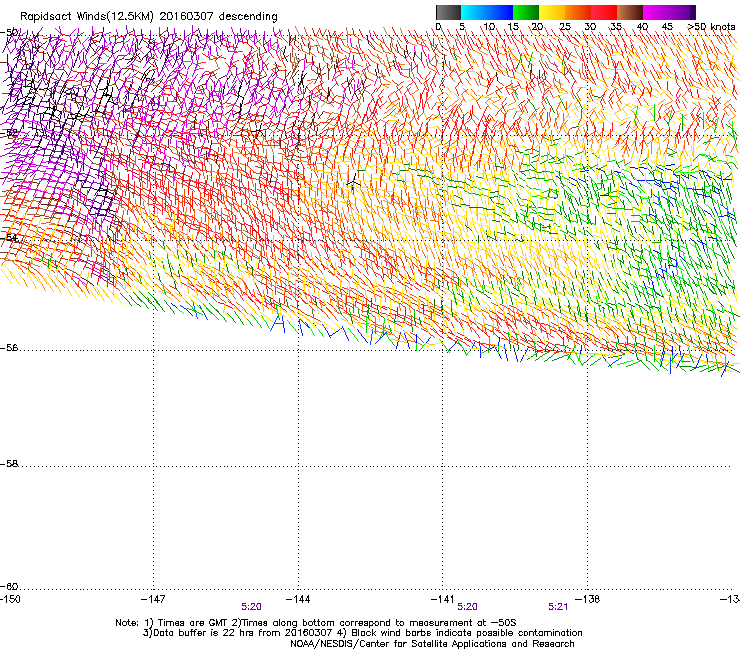Click the gray 0-5 knots legend segment

pyautogui.click(x=448, y=12)
